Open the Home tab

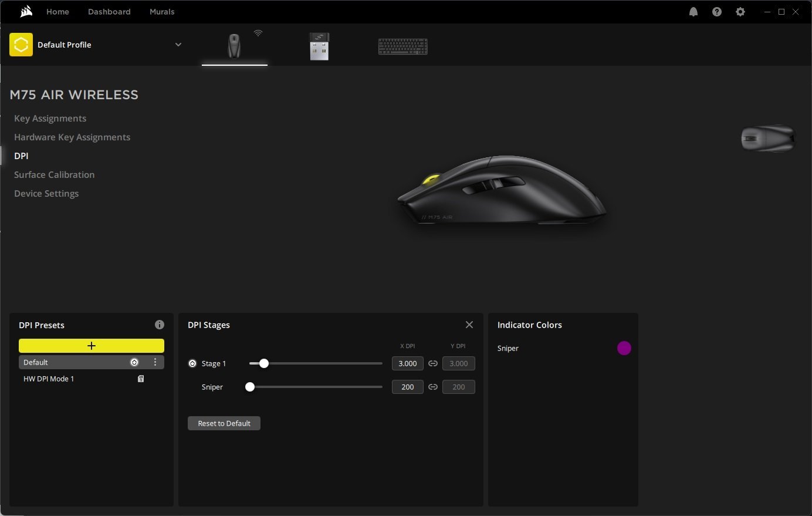[57, 12]
